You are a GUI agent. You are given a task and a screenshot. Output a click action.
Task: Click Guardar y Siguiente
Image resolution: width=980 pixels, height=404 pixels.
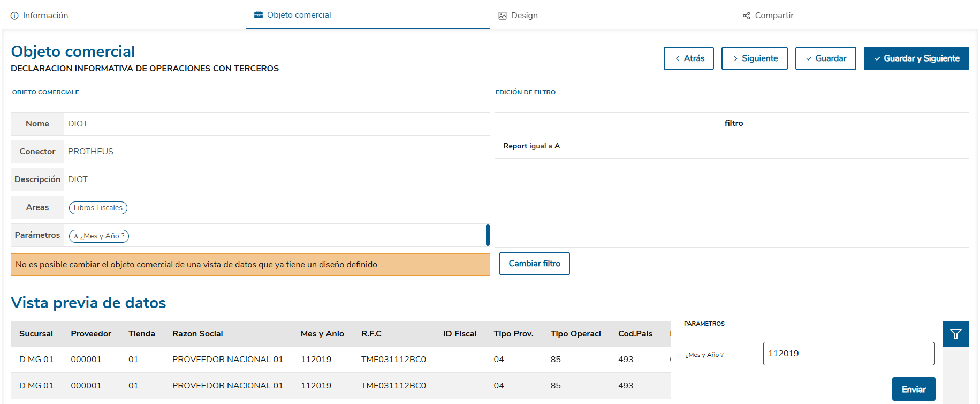[x=916, y=58]
